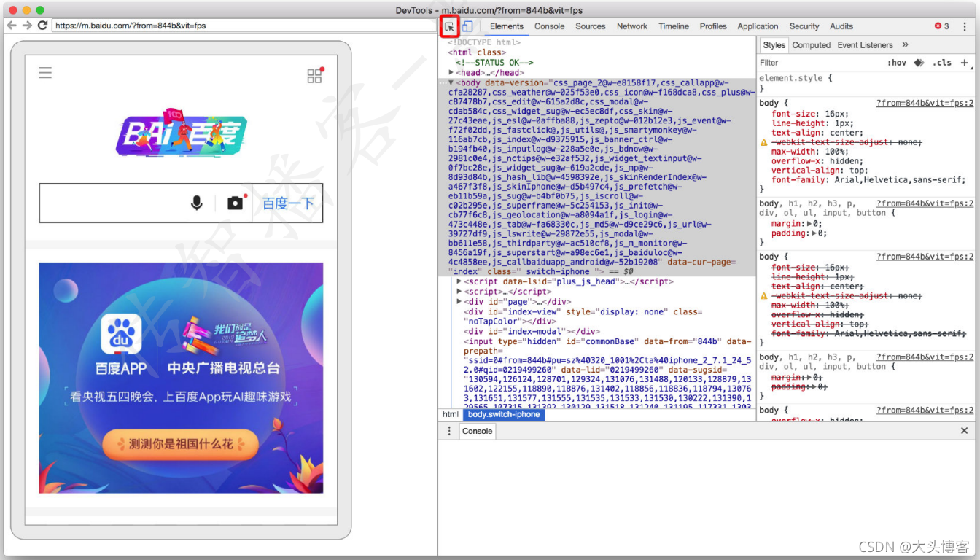The height and width of the screenshot is (560, 980).
Task: Tap the camera image search icon
Action: [x=235, y=203]
